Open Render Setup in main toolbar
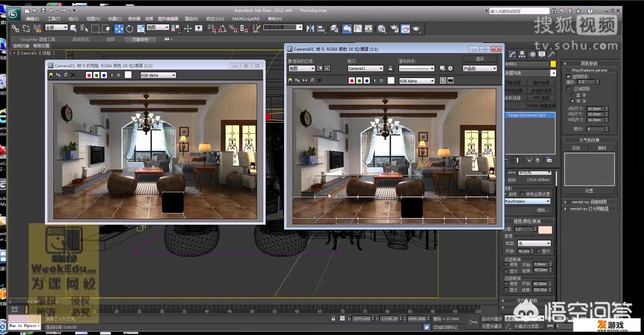 coord(394,29)
